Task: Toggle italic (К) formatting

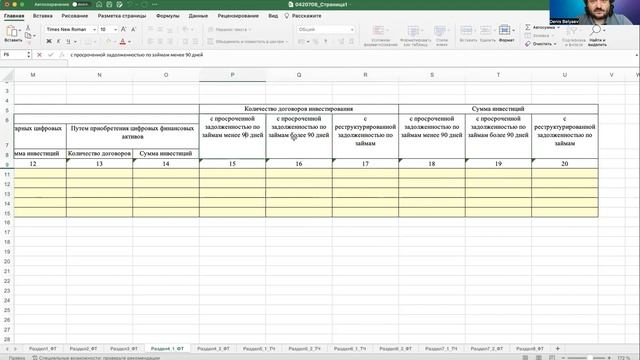Action: [x=58, y=41]
